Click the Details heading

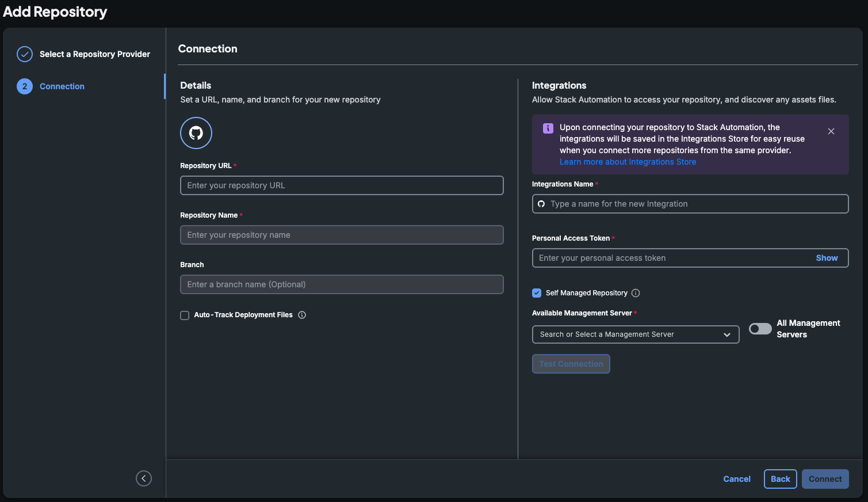click(196, 85)
